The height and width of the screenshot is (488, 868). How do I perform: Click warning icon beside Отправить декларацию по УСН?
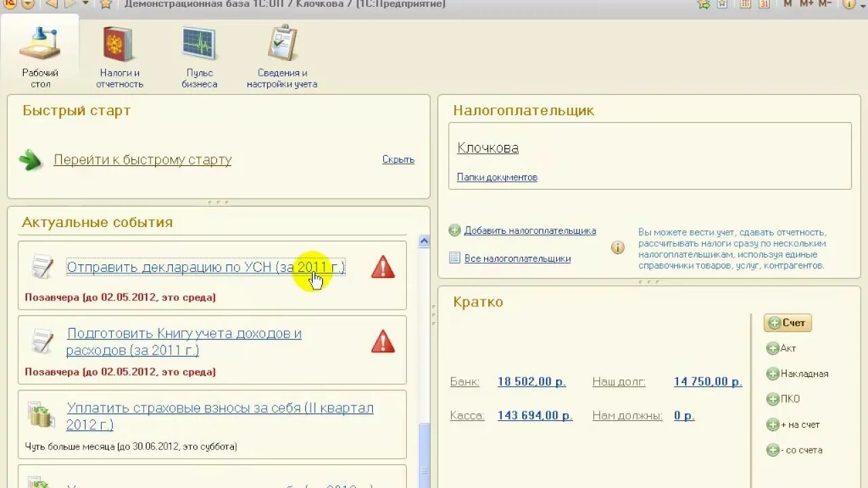[383, 267]
